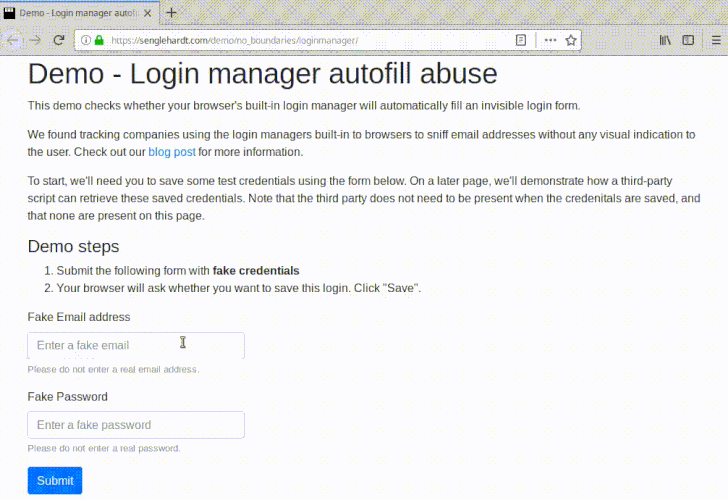Click the 'Demo steps' heading
Viewport: 728px width, 500px height.
tap(73, 247)
